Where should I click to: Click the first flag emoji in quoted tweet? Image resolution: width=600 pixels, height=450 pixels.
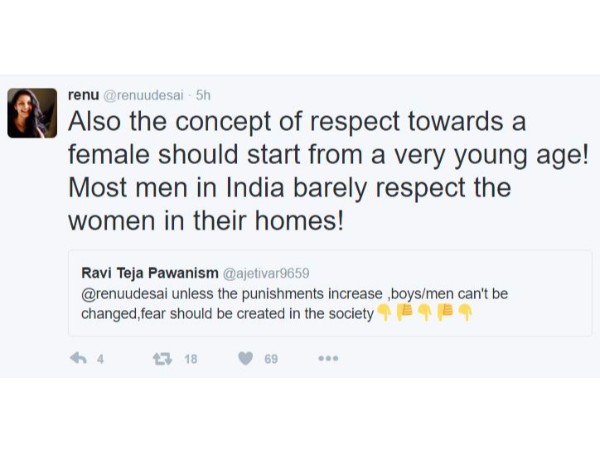point(404,313)
